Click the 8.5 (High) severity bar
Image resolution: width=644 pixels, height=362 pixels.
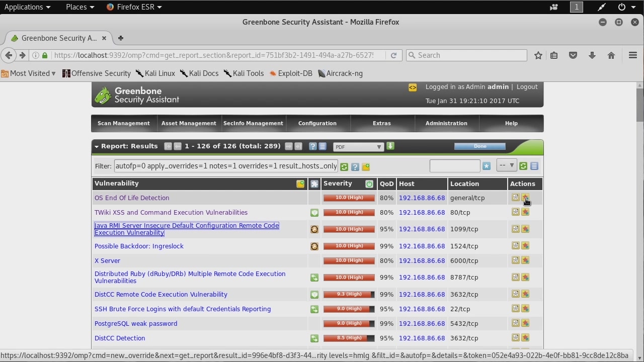point(349,338)
